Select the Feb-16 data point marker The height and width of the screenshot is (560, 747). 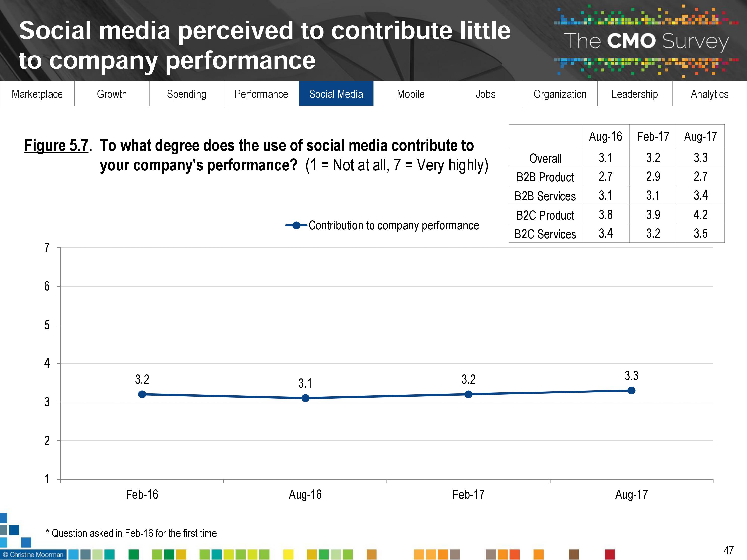coord(142,394)
